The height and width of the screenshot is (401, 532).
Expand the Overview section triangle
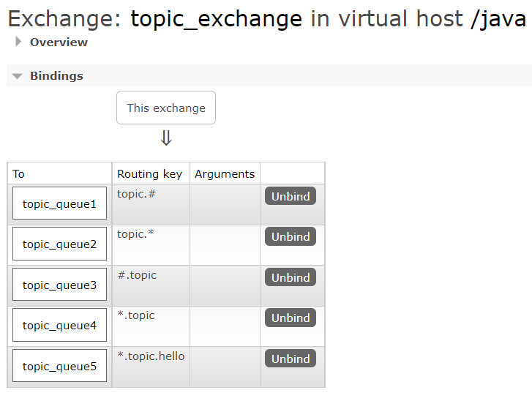pos(18,42)
